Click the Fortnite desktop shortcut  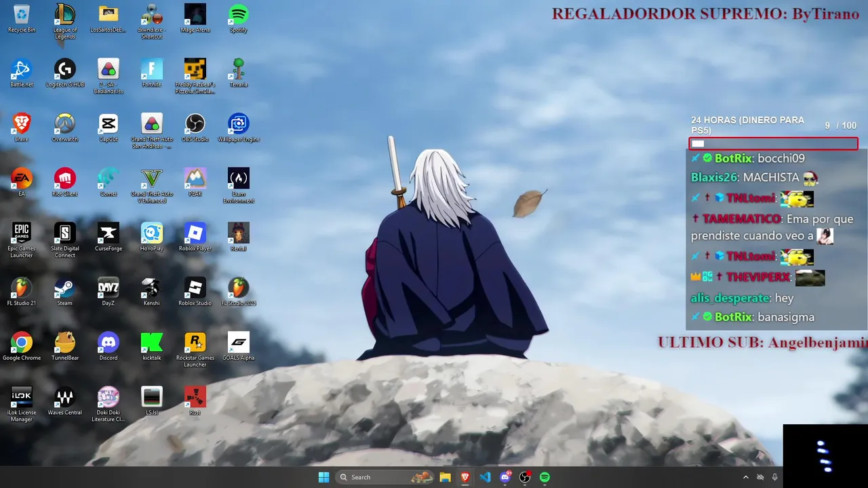pos(152,73)
